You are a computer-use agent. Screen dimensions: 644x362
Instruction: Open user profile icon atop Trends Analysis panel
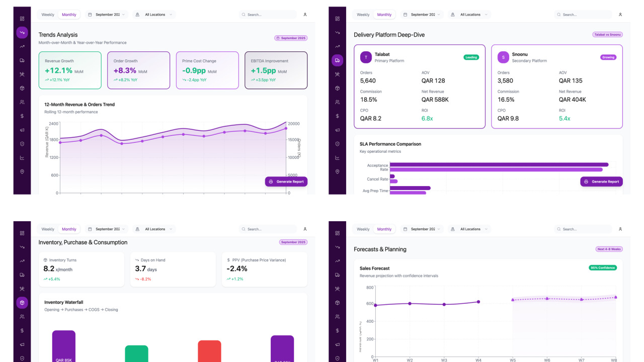point(305,15)
